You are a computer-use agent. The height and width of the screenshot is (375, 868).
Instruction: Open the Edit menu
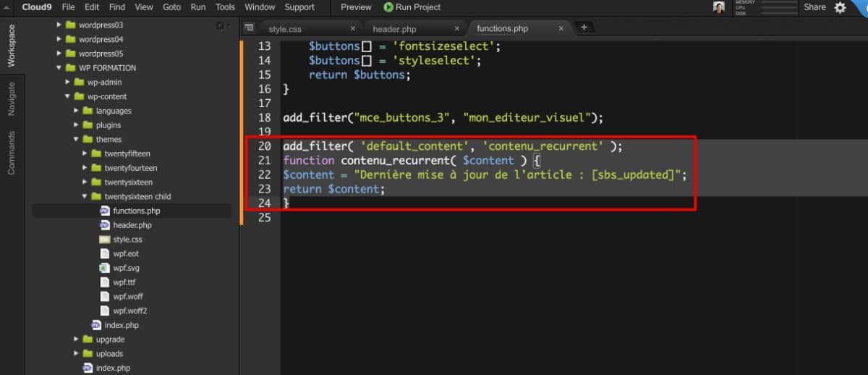point(92,7)
